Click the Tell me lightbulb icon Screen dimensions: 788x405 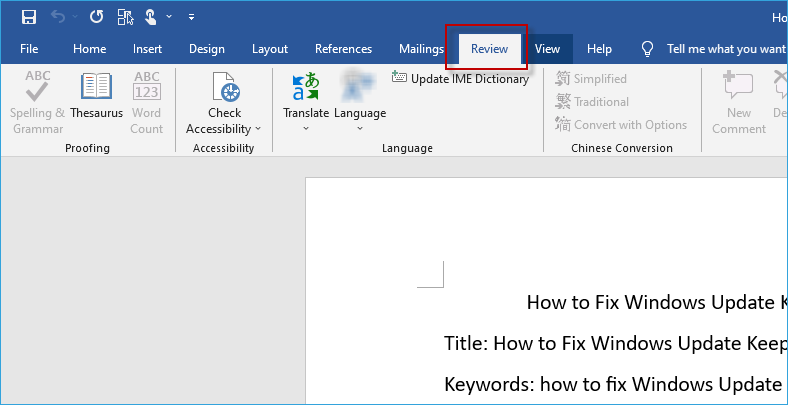pos(647,49)
